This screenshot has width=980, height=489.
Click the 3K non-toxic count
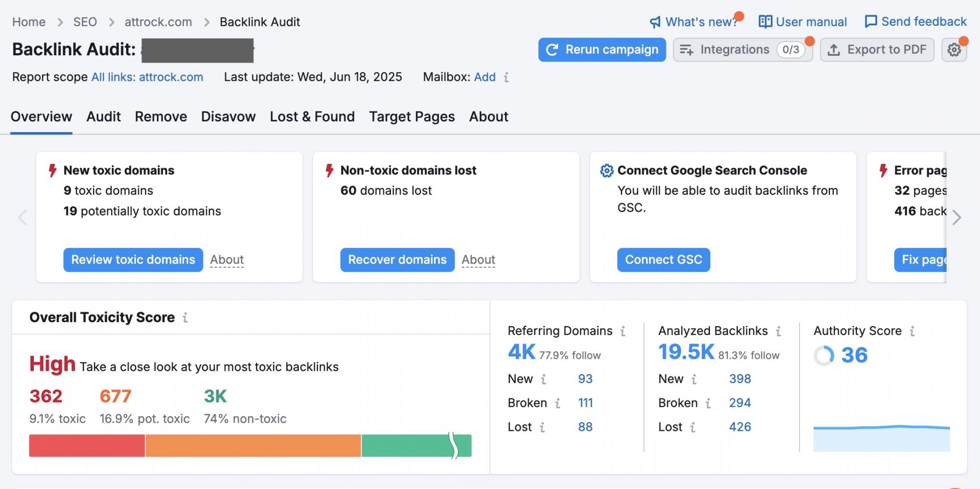point(215,397)
